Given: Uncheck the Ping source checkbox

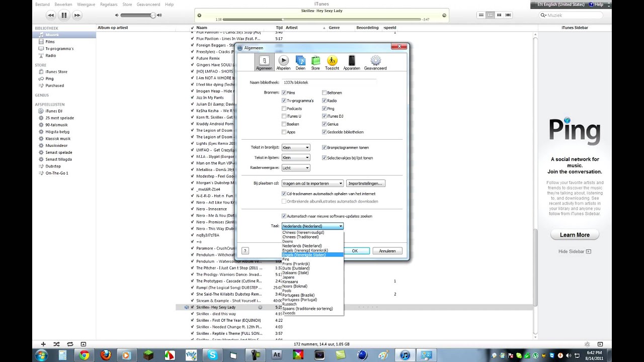Looking at the screenshot, I should point(324,109).
